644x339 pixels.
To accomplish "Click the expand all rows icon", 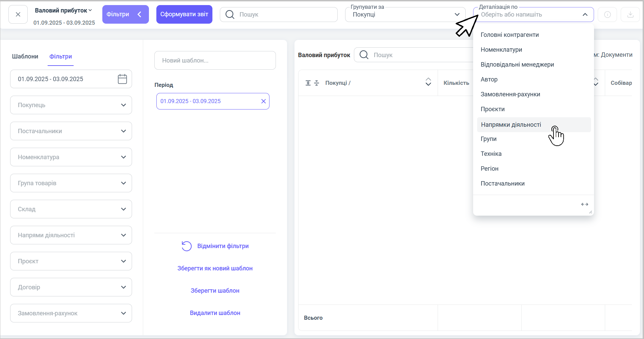I will coord(308,83).
